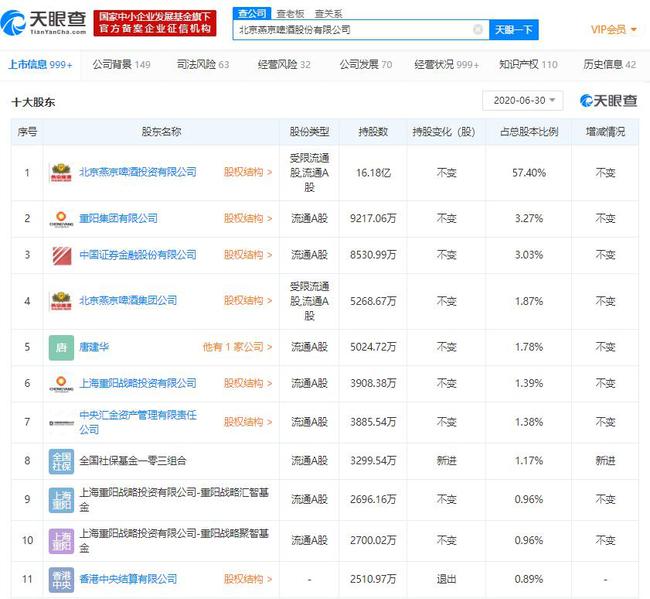
Task: Open 上海重阳战略投资有限公司 link
Action: [x=137, y=383]
